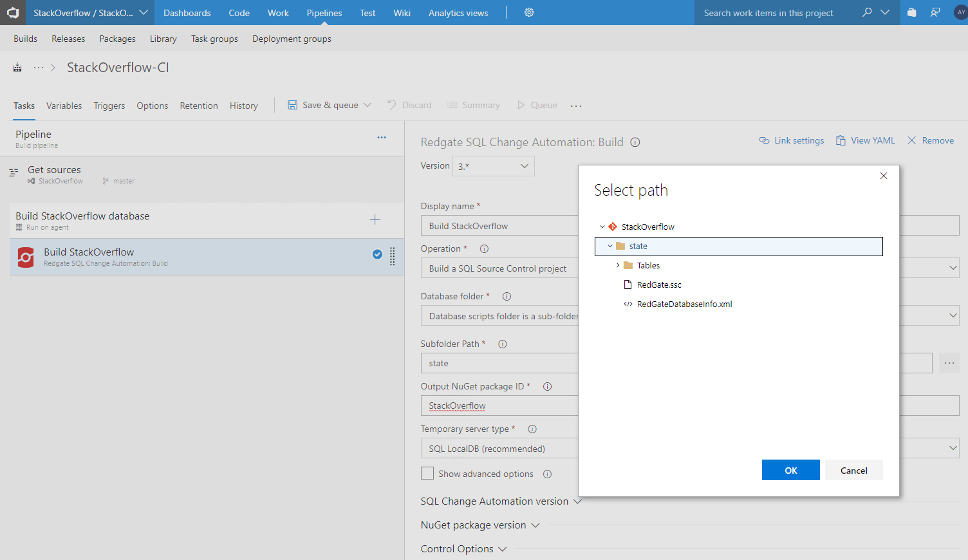Image resolution: width=968 pixels, height=560 pixels.
Task: Open Save & queue dropdown arrow
Action: pyautogui.click(x=368, y=106)
